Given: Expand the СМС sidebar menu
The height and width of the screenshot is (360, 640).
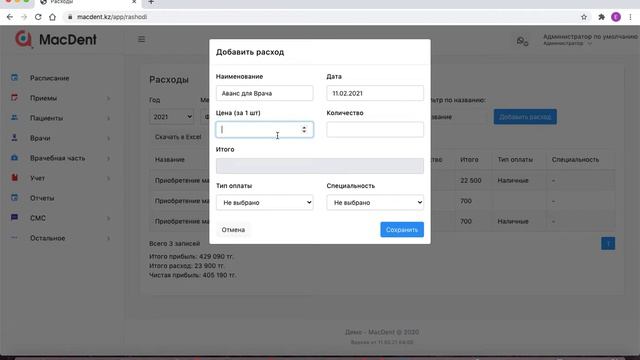Looking at the screenshot, I should (x=61, y=218).
